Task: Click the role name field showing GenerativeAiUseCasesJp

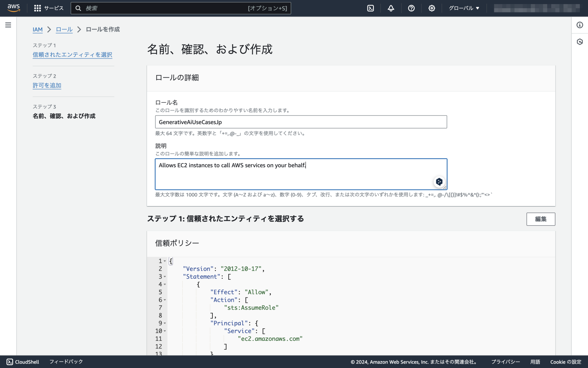Action: (301, 122)
